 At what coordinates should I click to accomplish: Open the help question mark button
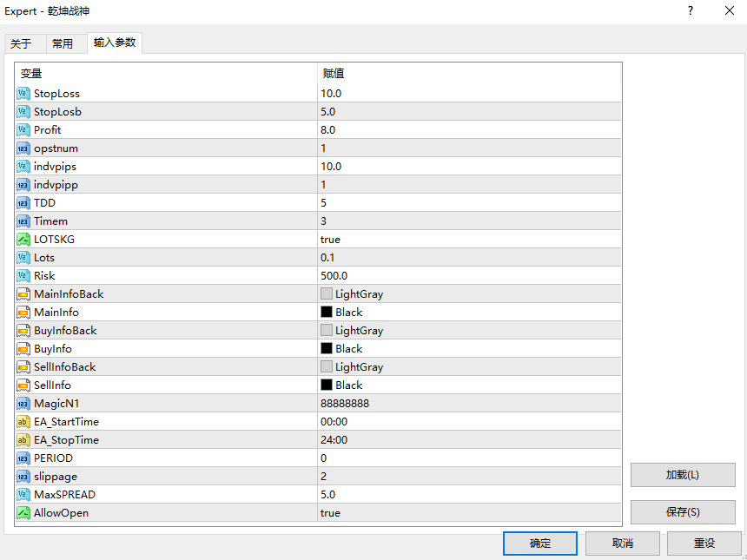691,11
